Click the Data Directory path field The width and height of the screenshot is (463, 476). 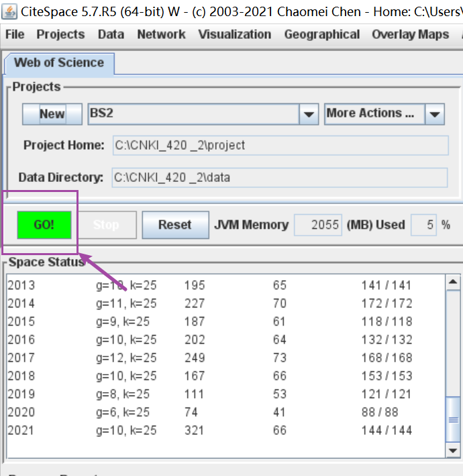coord(280,178)
